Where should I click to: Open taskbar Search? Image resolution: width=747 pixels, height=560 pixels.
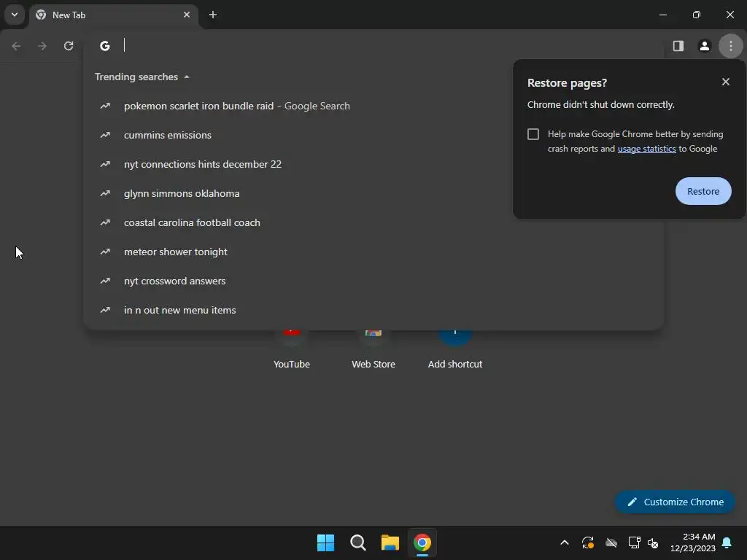click(357, 542)
